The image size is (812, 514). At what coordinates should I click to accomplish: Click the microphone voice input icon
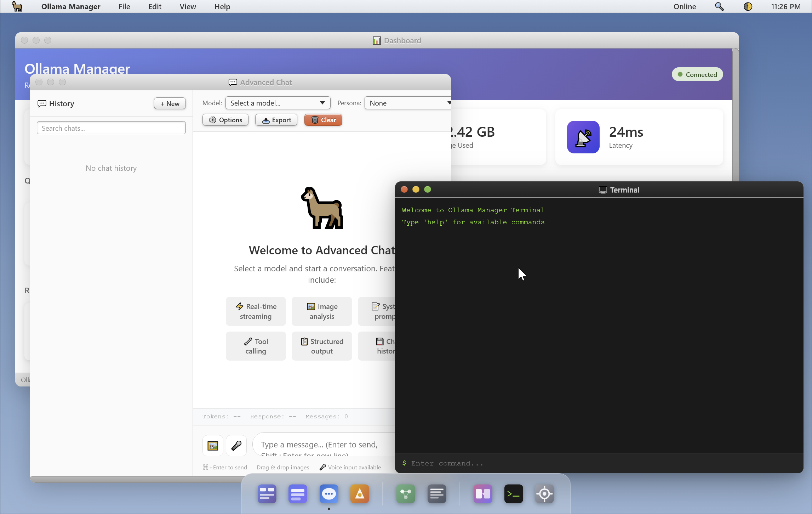(236, 445)
